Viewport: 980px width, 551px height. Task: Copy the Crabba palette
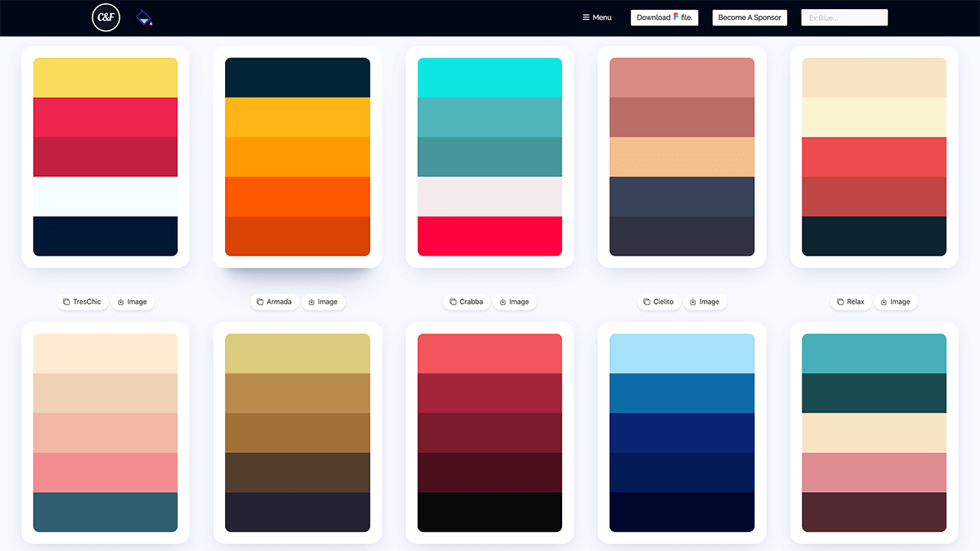[x=466, y=302]
